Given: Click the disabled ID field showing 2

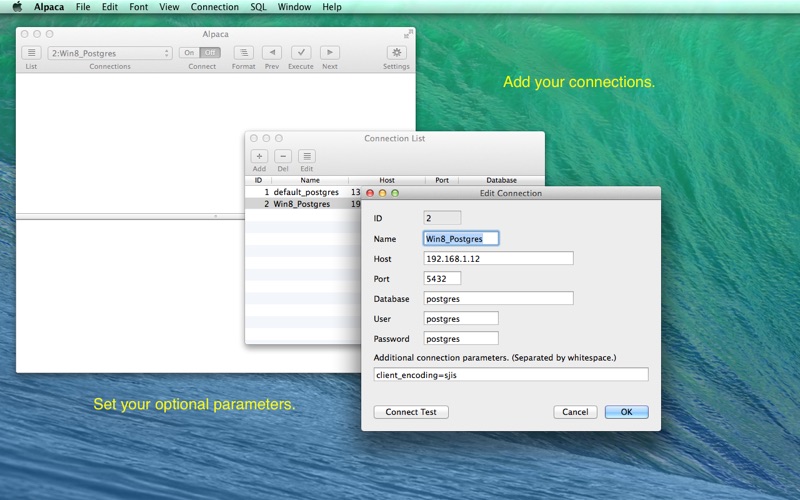Looking at the screenshot, I should 442,218.
